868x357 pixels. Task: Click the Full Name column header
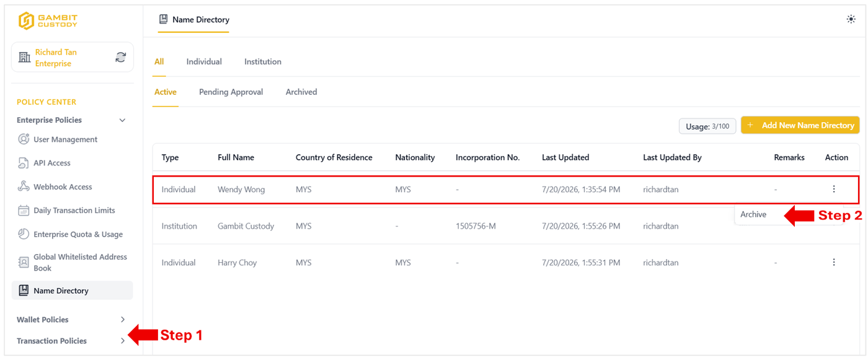pyautogui.click(x=236, y=157)
